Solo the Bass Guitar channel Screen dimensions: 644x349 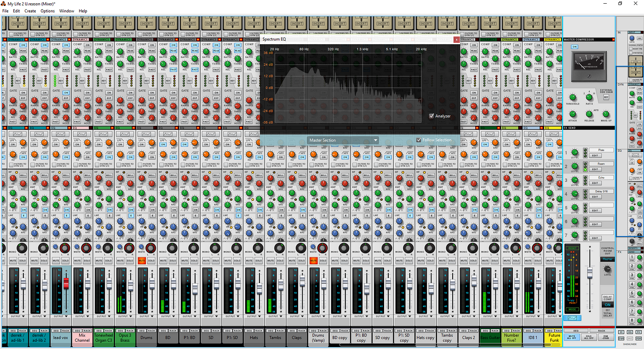pyautogui.click(x=495, y=261)
